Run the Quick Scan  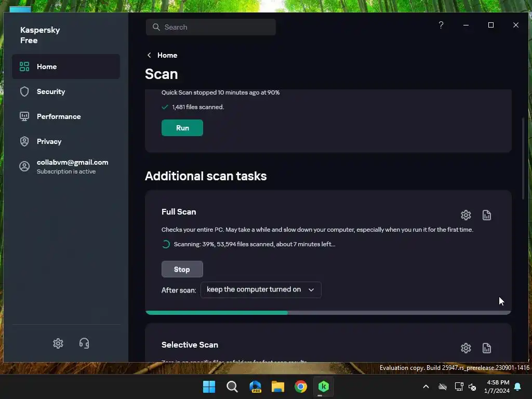coord(182,128)
